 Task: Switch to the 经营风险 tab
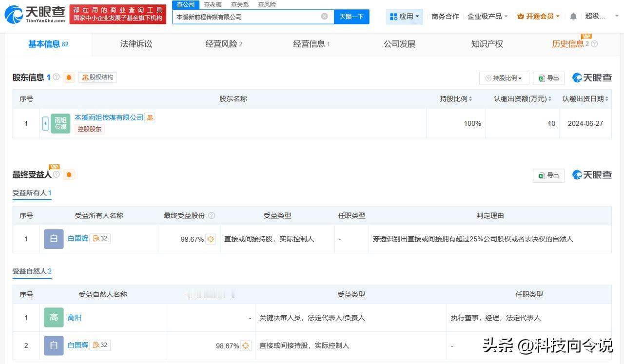point(224,44)
